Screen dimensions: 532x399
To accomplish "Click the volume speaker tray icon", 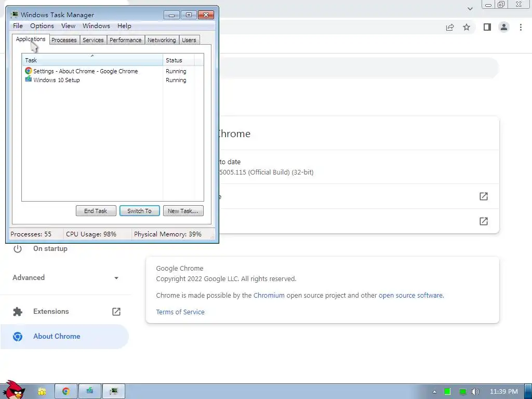I will coord(475,392).
